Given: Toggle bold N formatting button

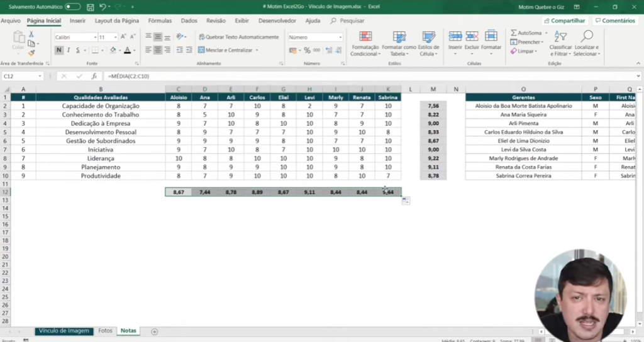Looking at the screenshot, I should [x=58, y=50].
